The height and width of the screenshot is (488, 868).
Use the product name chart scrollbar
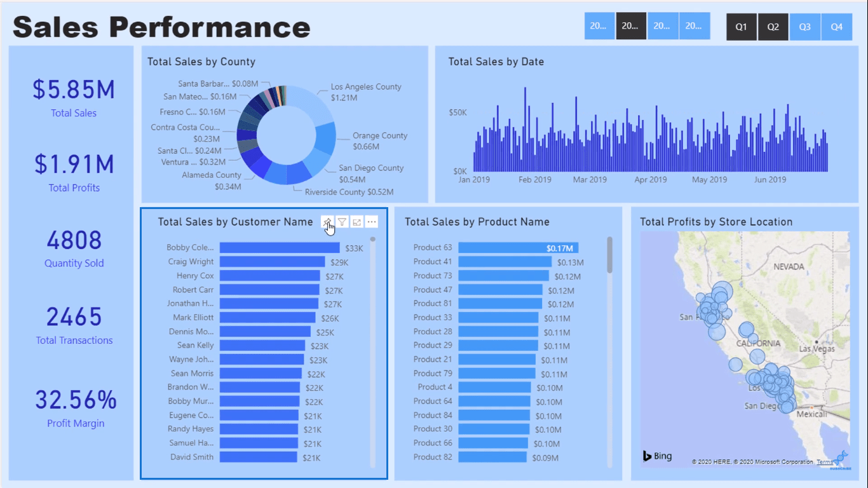[610, 255]
